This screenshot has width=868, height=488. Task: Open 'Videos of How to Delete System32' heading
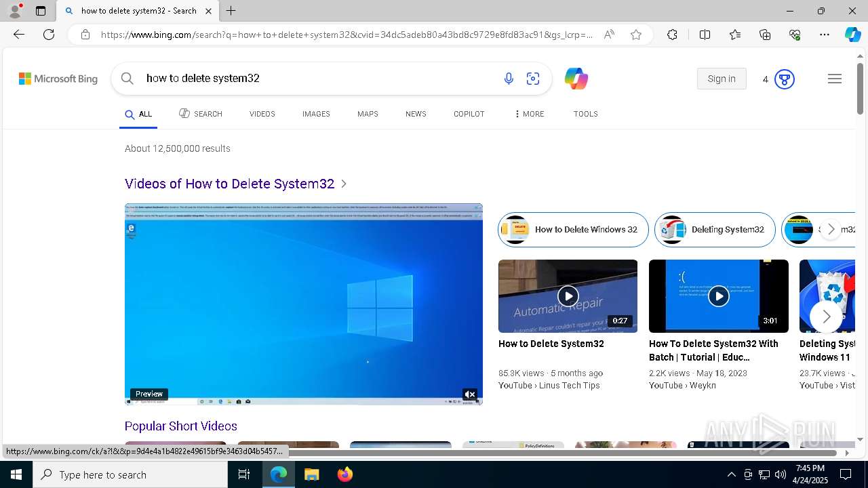(229, 184)
